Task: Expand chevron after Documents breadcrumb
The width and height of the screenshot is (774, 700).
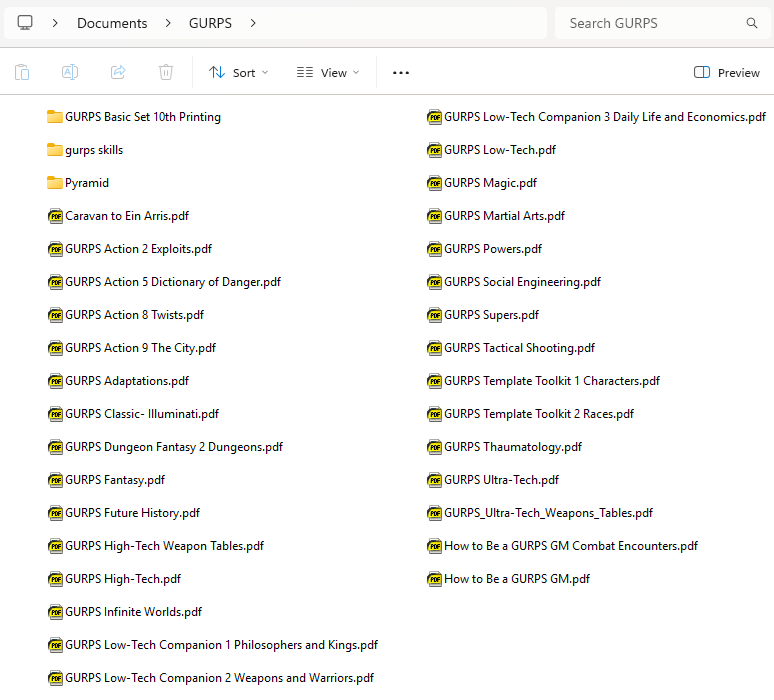Action: tap(168, 23)
